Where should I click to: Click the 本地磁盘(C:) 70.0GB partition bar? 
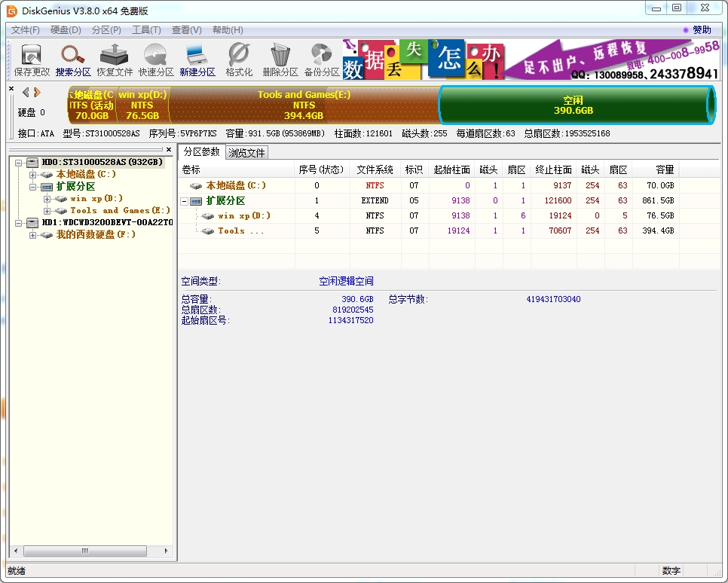91,105
